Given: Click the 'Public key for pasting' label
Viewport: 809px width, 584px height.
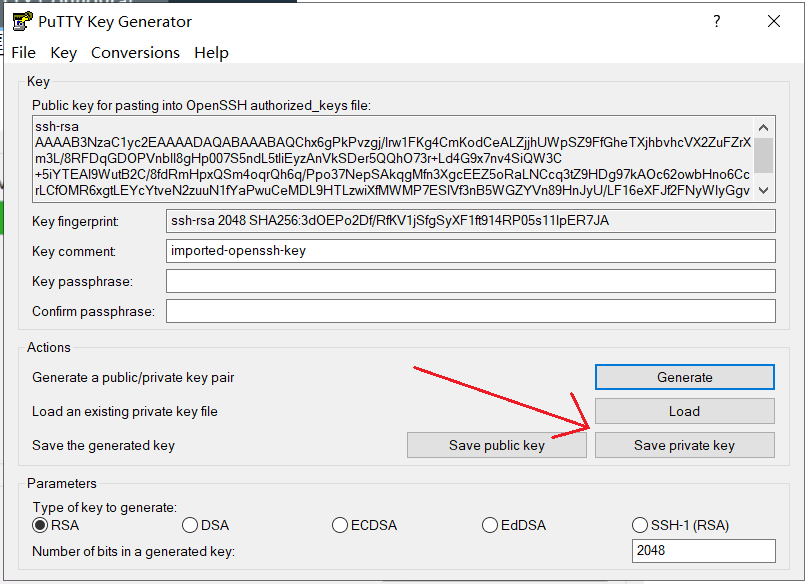Looking at the screenshot, I should pyautogui.click(x=201, y=106).
